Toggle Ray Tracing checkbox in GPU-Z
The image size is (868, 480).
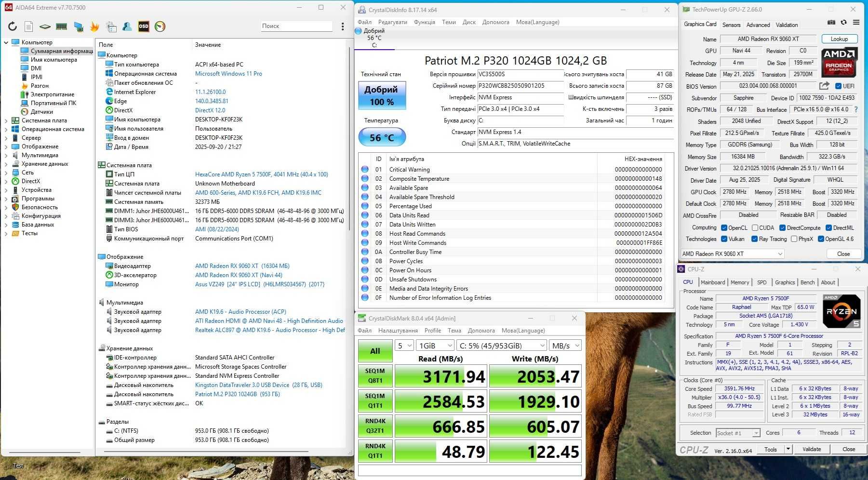(x=754, y=239)
